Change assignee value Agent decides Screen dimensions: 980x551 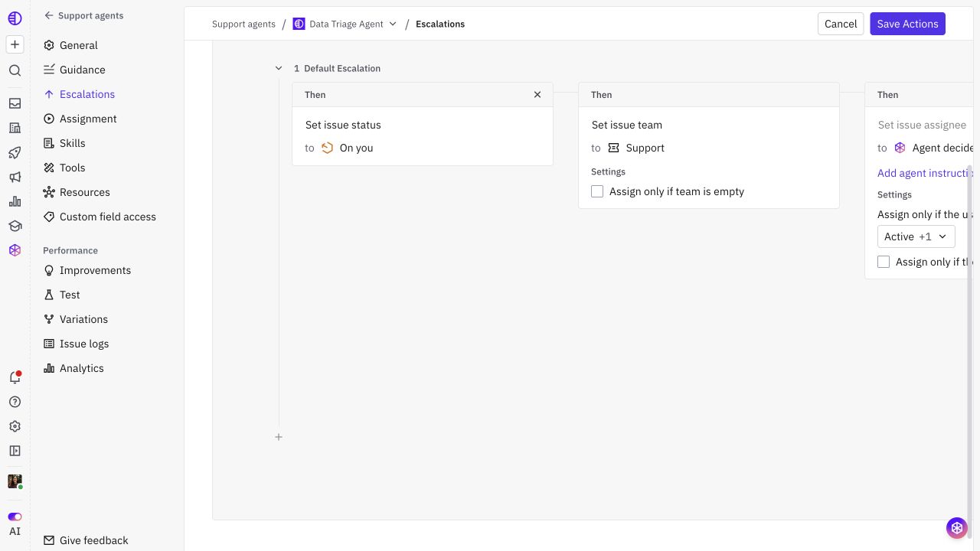(x=933, y=148)
